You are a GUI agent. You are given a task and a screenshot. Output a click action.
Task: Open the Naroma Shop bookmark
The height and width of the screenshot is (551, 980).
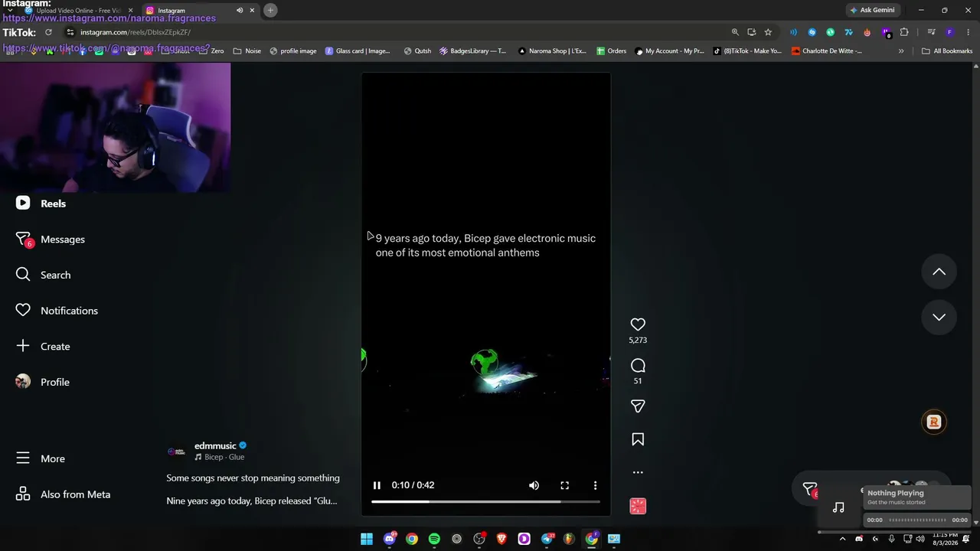pyautogui.click(x=552, y=51)
